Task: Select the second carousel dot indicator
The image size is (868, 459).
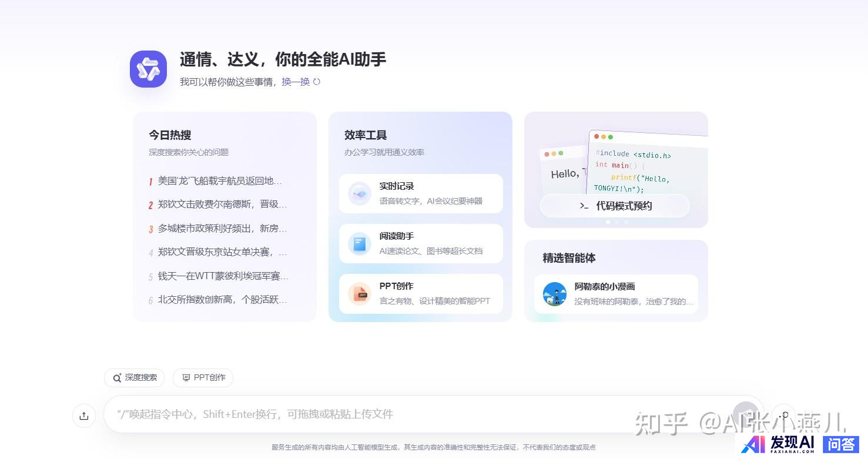Action: point(616,222)
